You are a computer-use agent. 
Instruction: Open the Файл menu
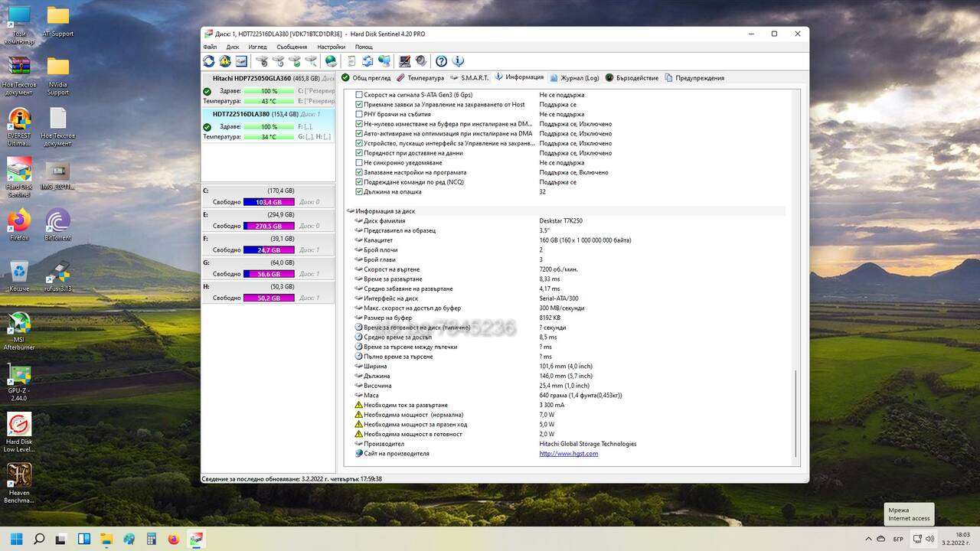pos(210,47)
